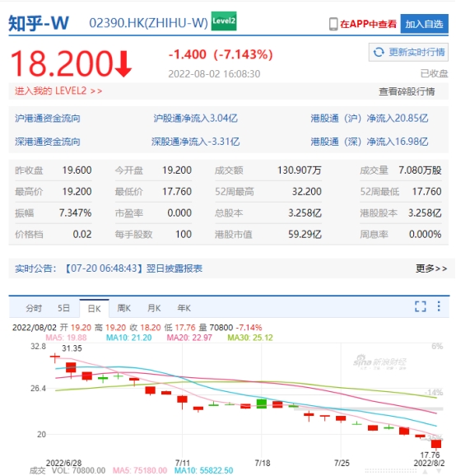Switch to the 分时 chart tab

click(34, 309)
